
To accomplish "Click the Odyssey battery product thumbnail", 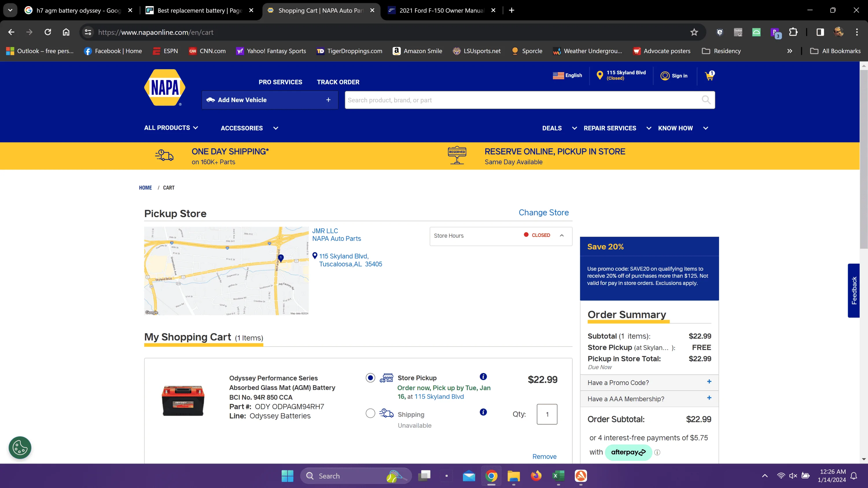I will pyautogui.click(x=183, y=400).
